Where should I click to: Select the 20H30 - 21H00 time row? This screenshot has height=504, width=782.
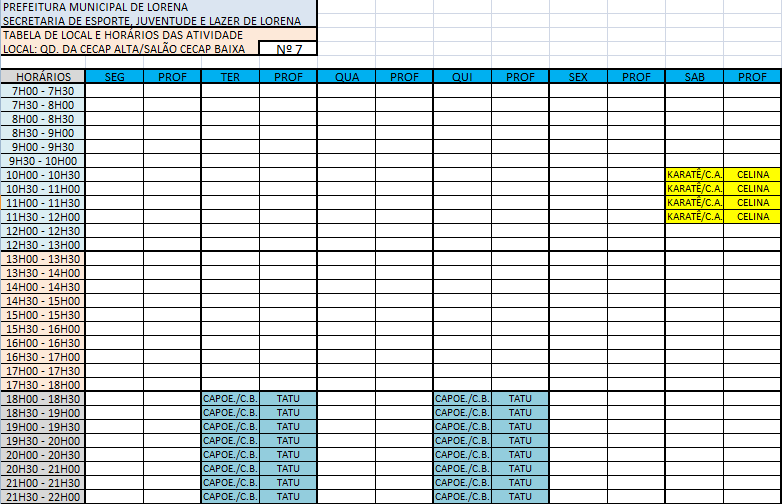tap(43, 468)
